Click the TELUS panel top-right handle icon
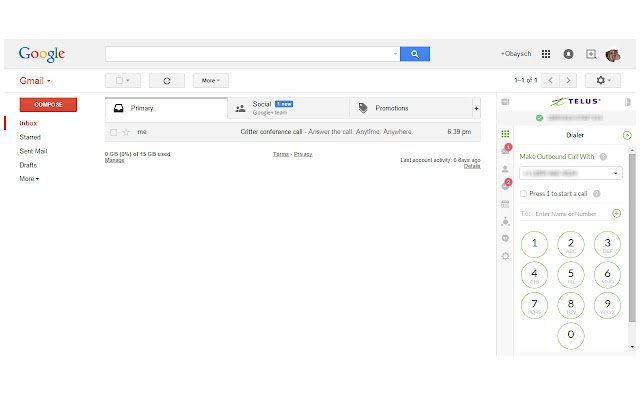 point(628,102)
